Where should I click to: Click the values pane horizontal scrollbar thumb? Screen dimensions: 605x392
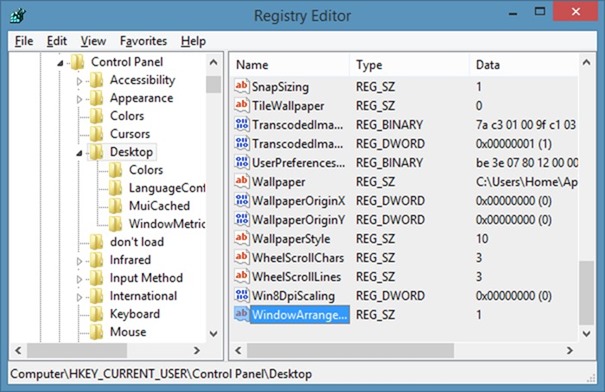(350, 350)
